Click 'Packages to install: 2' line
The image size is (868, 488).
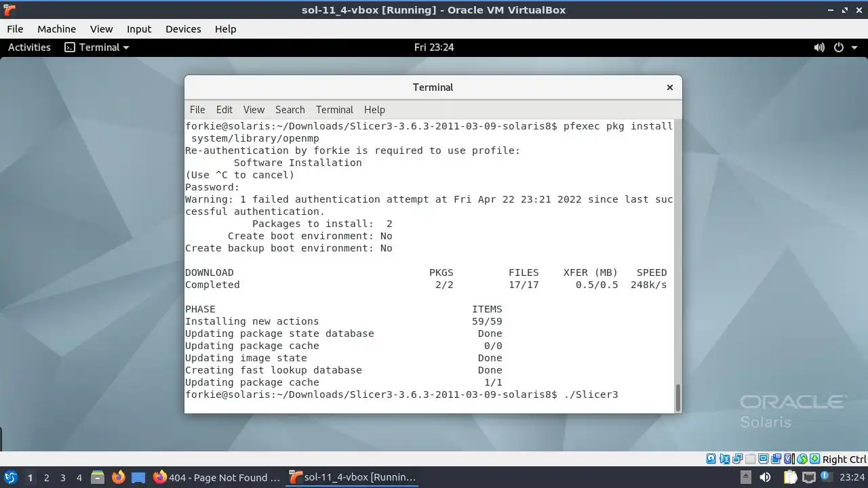coord(322,224)
